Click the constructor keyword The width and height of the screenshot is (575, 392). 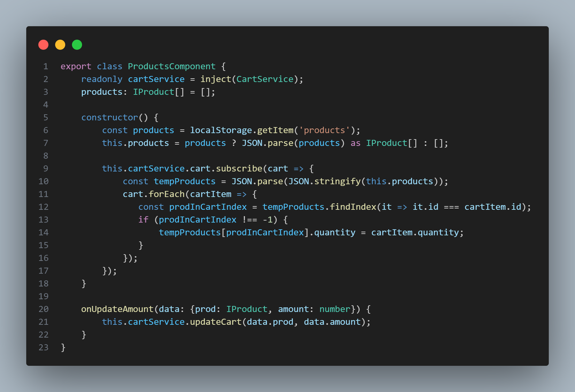tap(110, 117)
